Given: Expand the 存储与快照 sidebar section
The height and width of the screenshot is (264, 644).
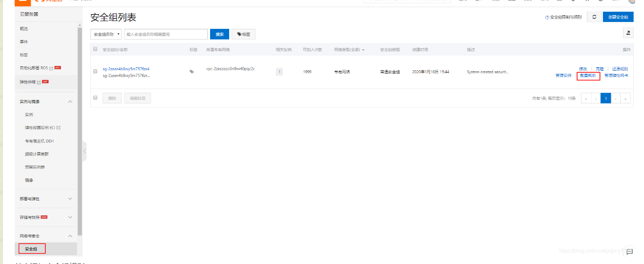Looking at the screenshot, I should (x=46, y=217).
